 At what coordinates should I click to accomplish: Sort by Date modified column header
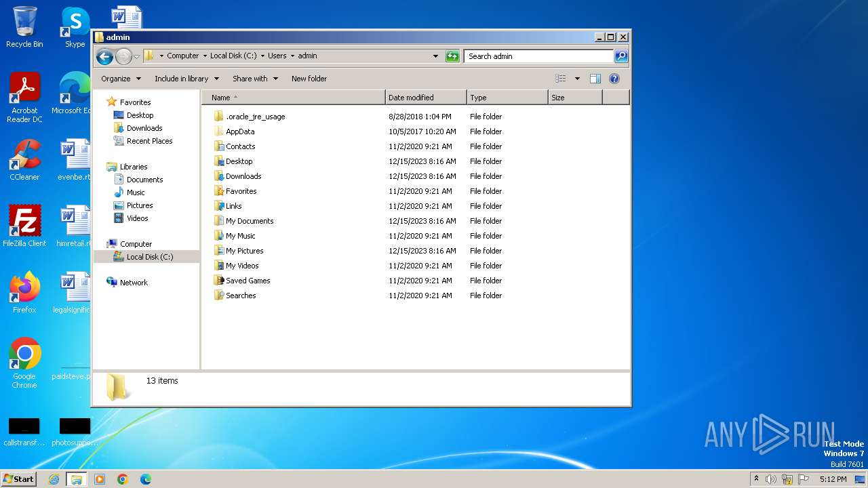pyautogui.click(x=426, y=98)
